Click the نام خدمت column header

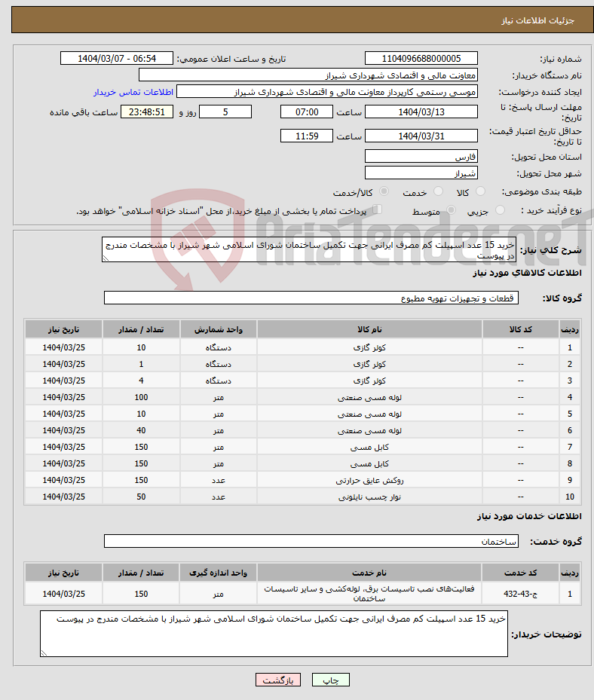369,573
